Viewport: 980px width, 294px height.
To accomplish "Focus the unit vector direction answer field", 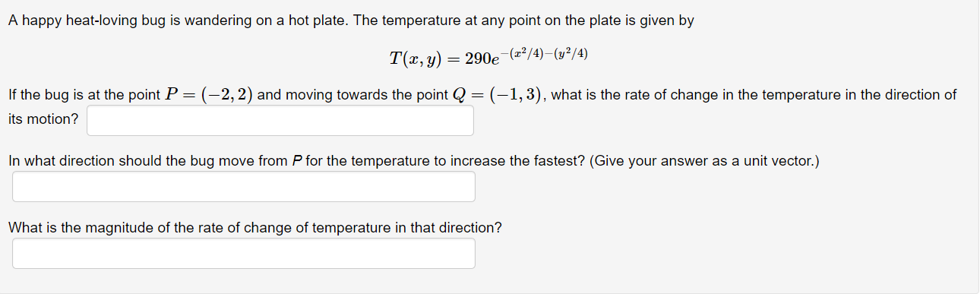I will coord(244,187).
